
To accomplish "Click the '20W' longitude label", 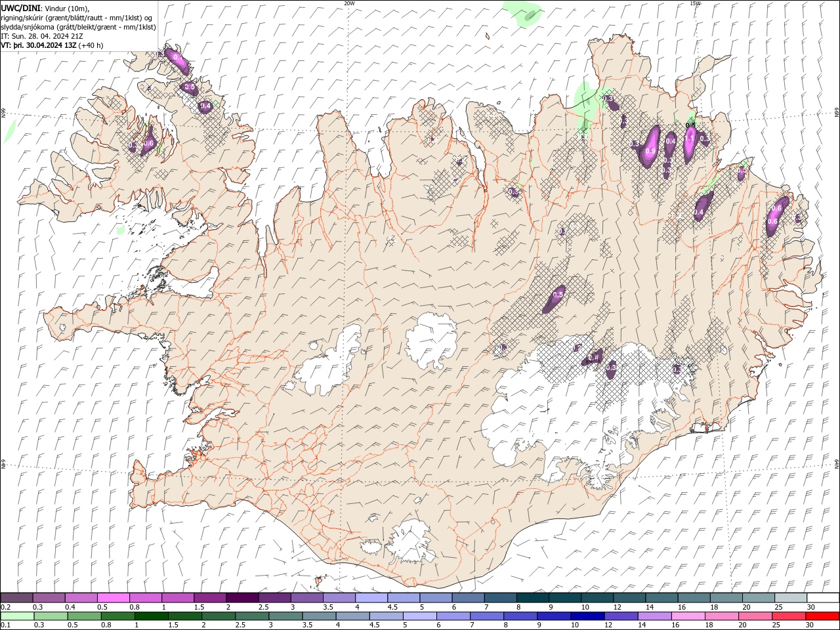I will tap(349, 3).
